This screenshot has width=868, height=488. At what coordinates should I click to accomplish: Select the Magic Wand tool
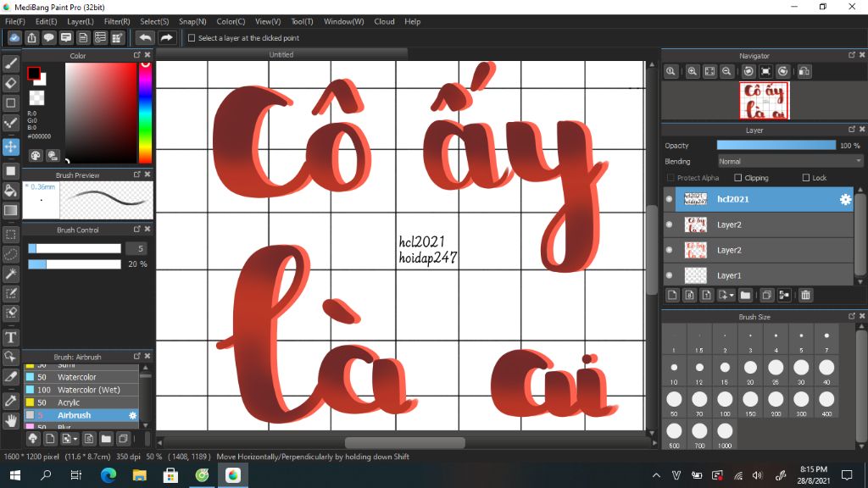(10, 274)
